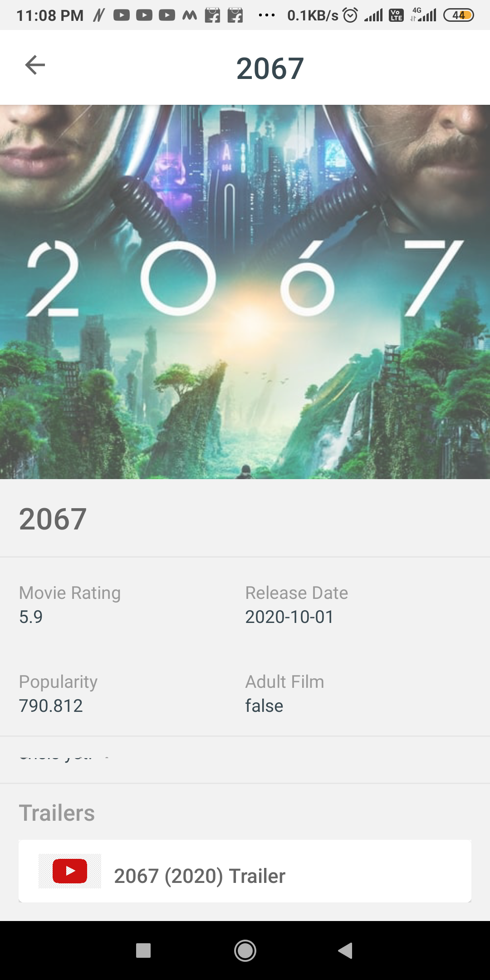This screenshot has height=980, width=490.
Task: Tap the 2067 title in the header bar
Action: [269, 67]
